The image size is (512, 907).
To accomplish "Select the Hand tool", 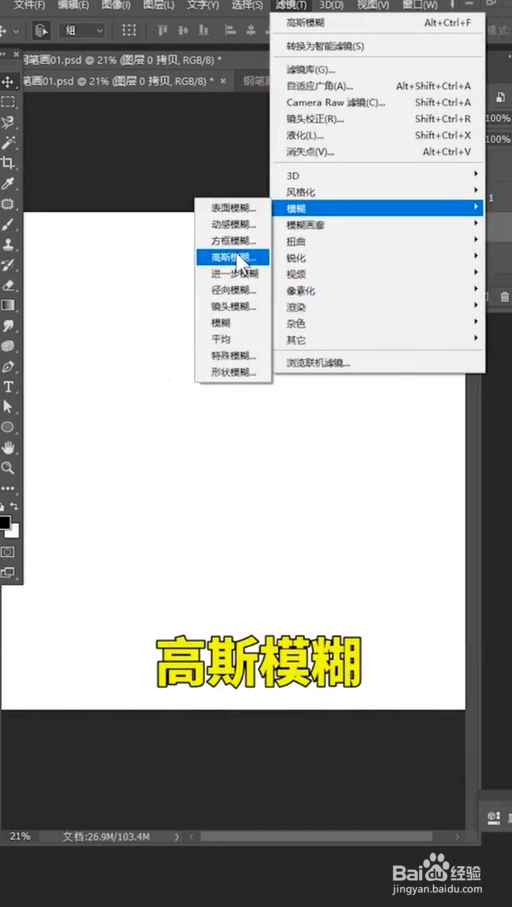I will [8, 448].
